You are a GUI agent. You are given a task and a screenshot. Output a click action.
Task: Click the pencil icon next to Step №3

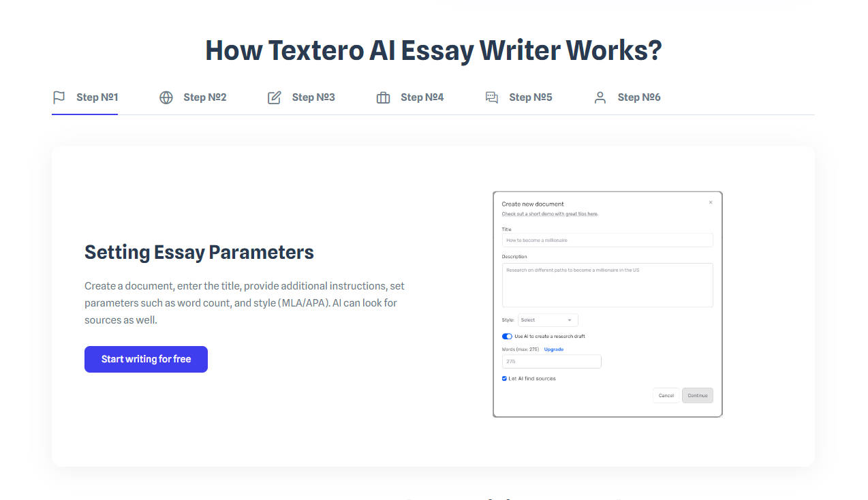pyautogui.click(x=275, y=97)
